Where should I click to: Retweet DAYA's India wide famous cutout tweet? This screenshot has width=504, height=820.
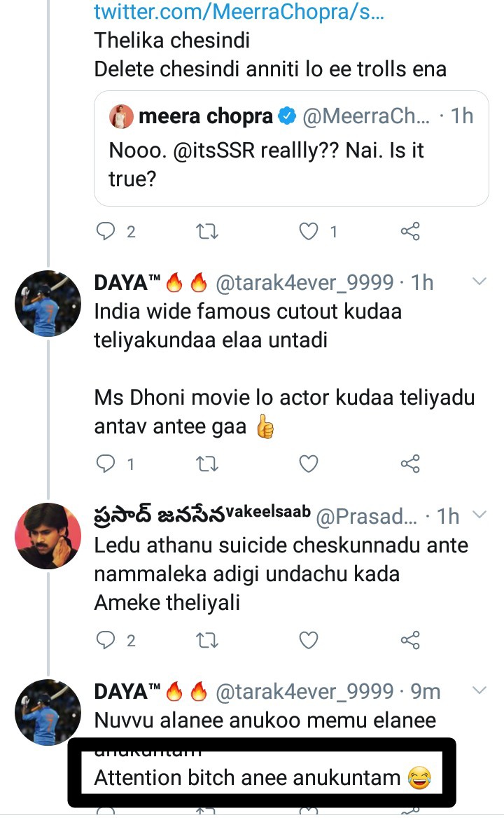(207, 464)
